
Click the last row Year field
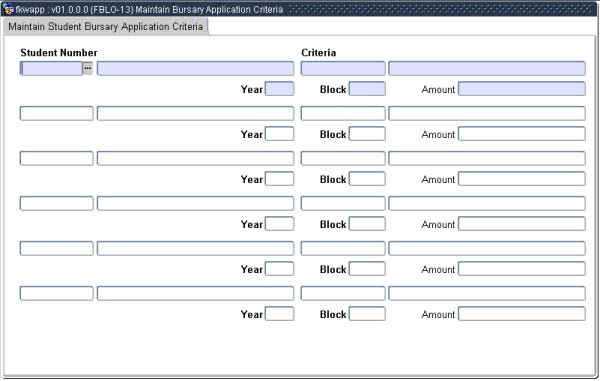click(x=279, y=314)
